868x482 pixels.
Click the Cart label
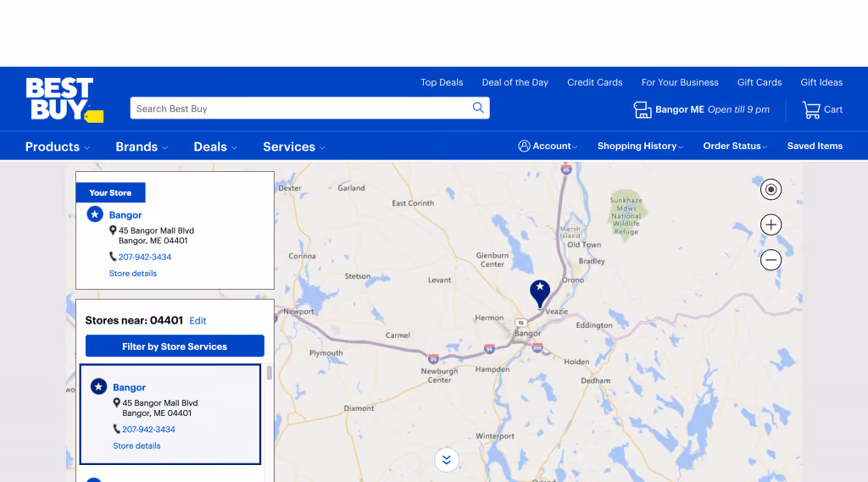[x=833, y=109]
